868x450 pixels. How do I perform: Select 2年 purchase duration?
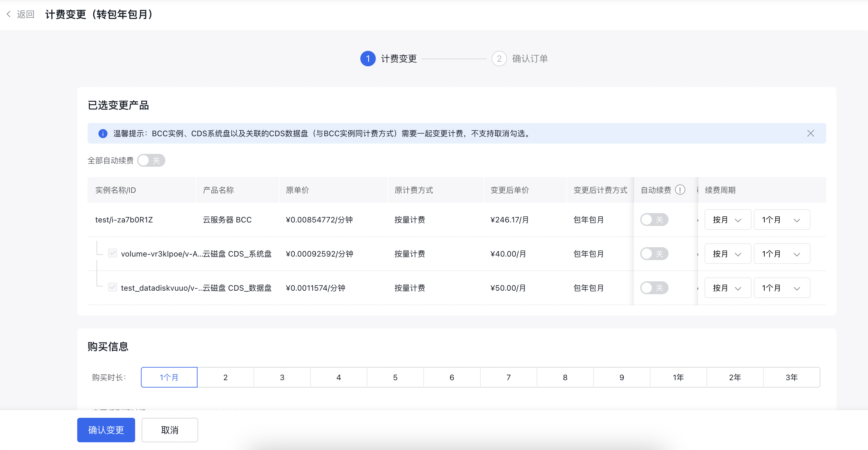click(735, 377)
